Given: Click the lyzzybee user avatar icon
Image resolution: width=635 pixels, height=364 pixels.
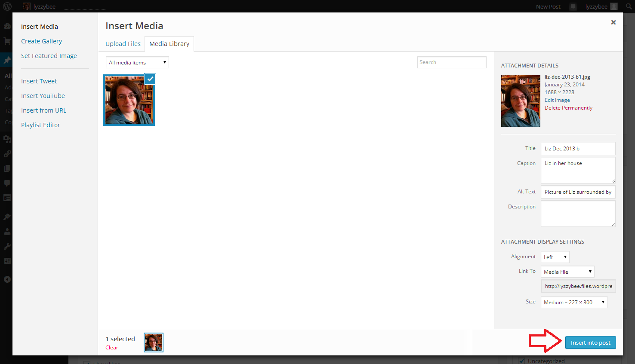Looking at the screenshot, I should pos(614,6).
